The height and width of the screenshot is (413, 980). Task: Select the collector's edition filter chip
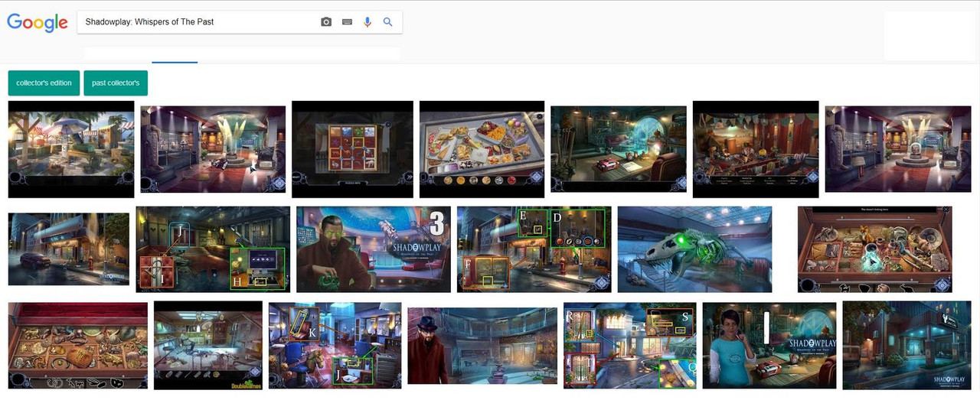[x=44, y=83]
